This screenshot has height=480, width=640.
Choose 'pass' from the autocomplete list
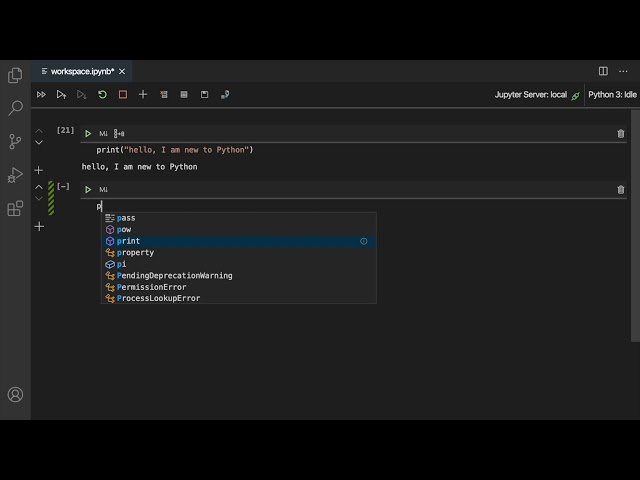click(239, 218)
